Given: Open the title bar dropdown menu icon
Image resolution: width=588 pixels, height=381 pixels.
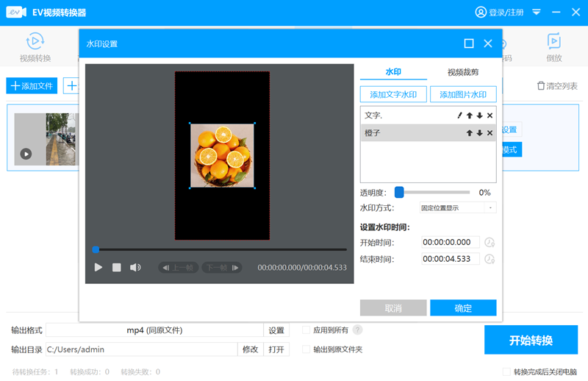Looking at the screenshot, I should tap(537, 13).
